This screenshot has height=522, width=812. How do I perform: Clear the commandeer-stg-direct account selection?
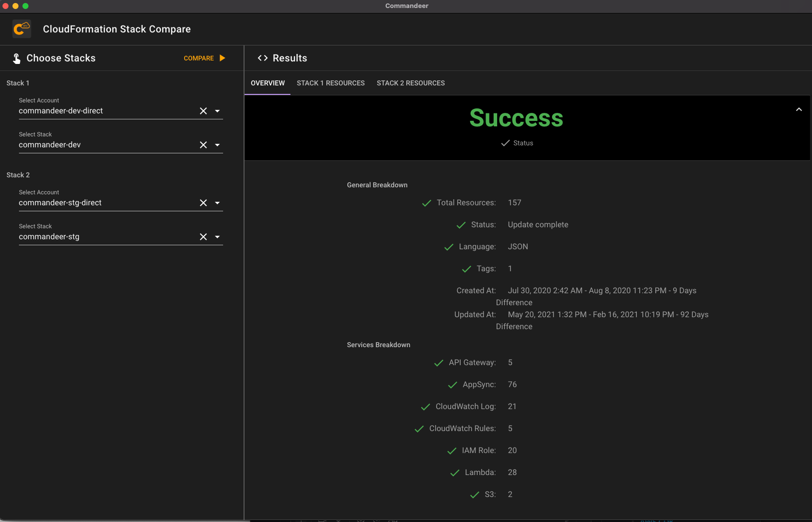point(203,203)
